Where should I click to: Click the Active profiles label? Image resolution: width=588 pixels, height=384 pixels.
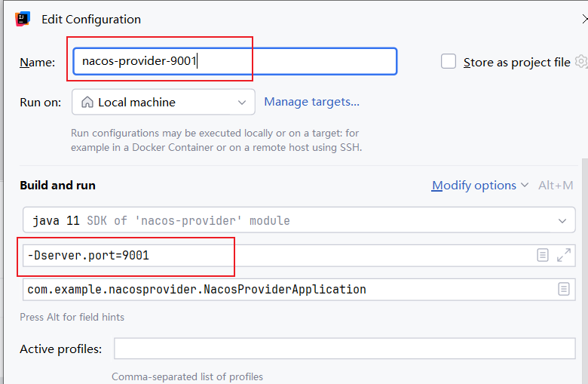(x=60, y=349)
